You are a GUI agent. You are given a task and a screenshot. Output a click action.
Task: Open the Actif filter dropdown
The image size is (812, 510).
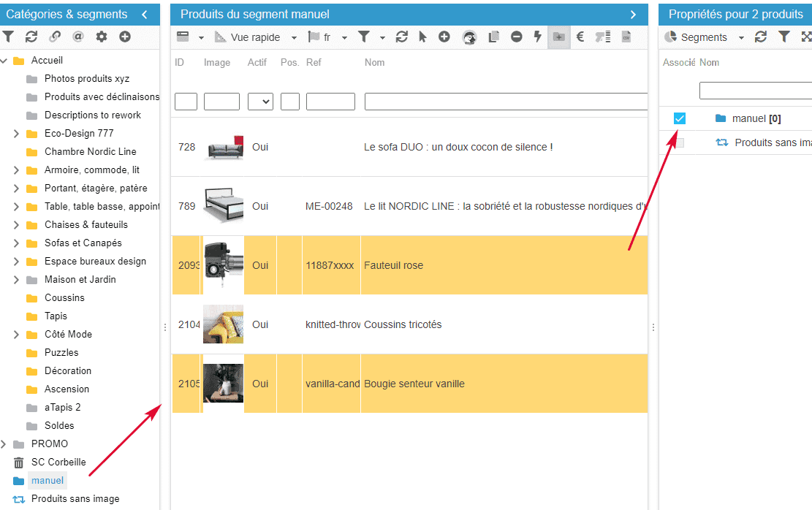pyautogui.click(x=260, y=102)
